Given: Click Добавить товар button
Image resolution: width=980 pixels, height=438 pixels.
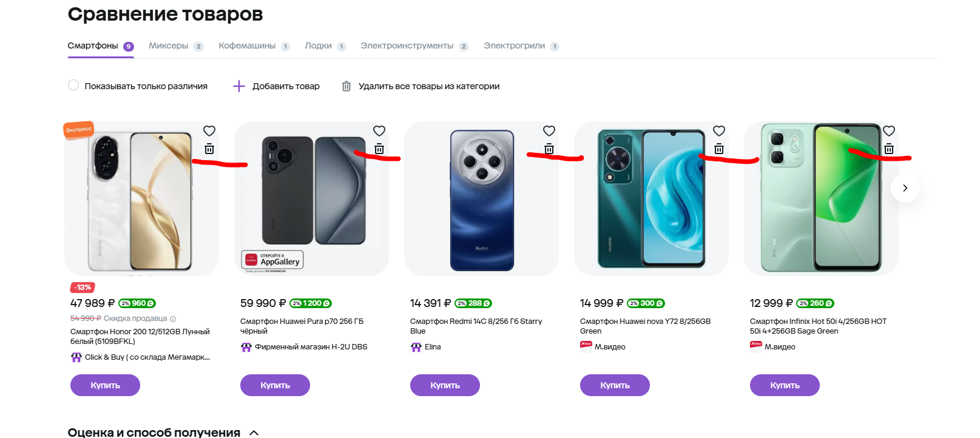Looking at the screenshot, I should [277, 86].
